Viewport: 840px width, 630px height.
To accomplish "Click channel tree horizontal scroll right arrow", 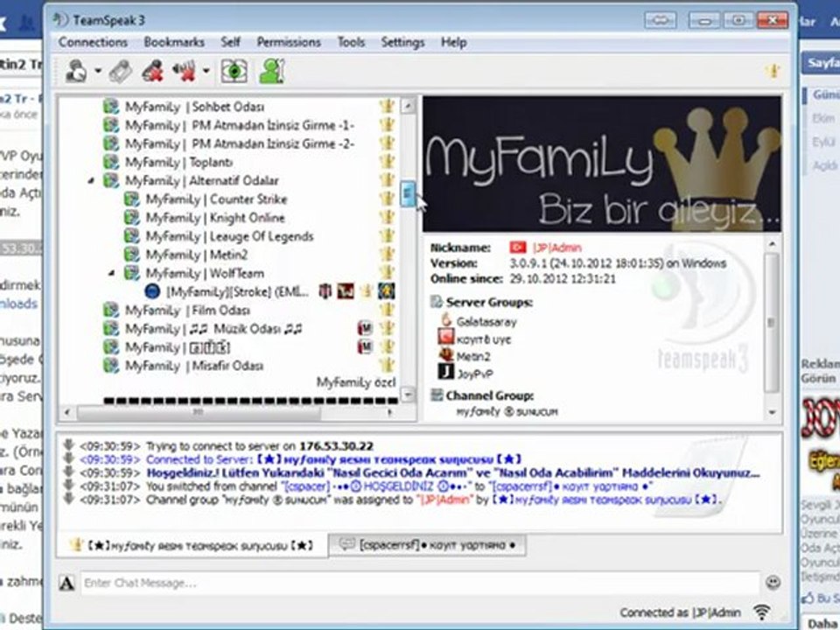I will coord(389,412).
